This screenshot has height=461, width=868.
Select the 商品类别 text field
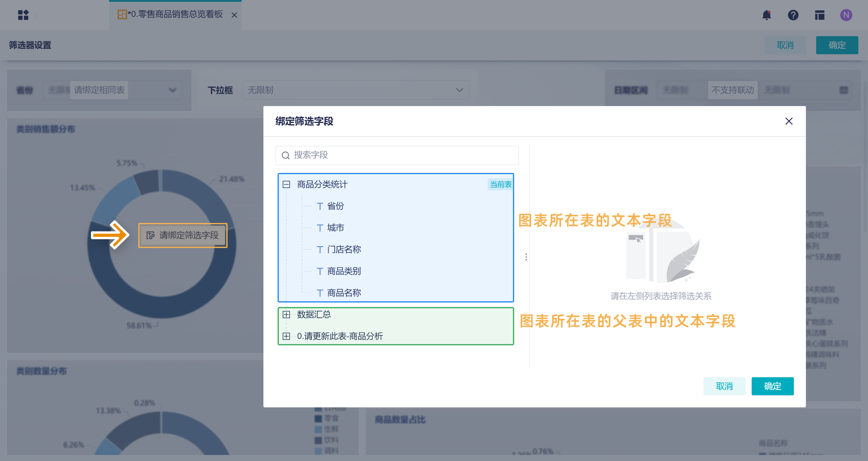click(343, 271)
